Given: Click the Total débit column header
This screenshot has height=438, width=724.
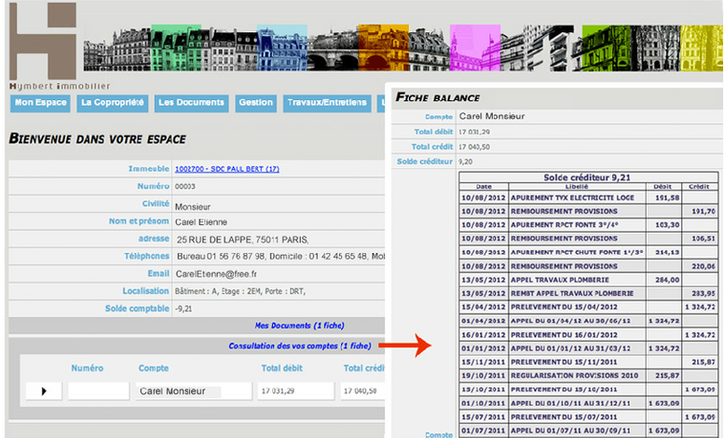Looking at the screenshot, I should (x=282, y=368).
